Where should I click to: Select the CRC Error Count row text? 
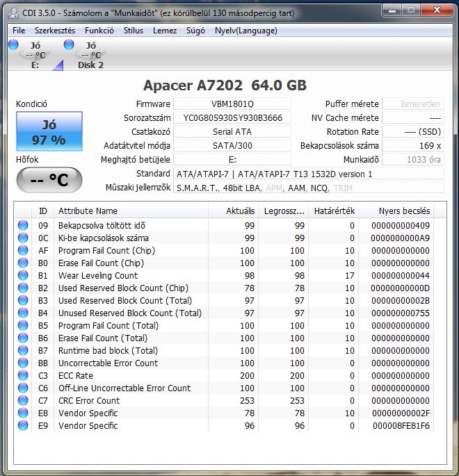pyautogui.click(x=89, y=401)
